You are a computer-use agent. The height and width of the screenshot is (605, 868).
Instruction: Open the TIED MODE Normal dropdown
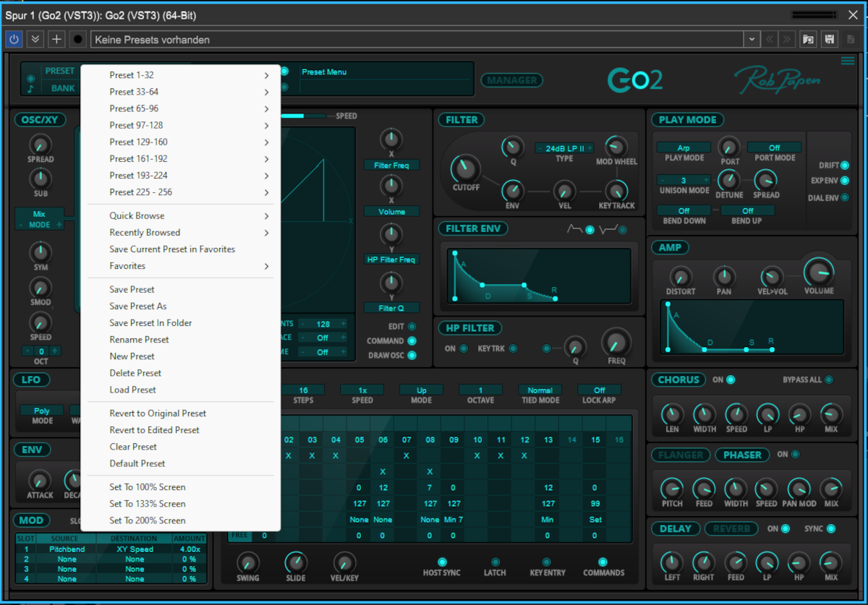click(540, 390)
